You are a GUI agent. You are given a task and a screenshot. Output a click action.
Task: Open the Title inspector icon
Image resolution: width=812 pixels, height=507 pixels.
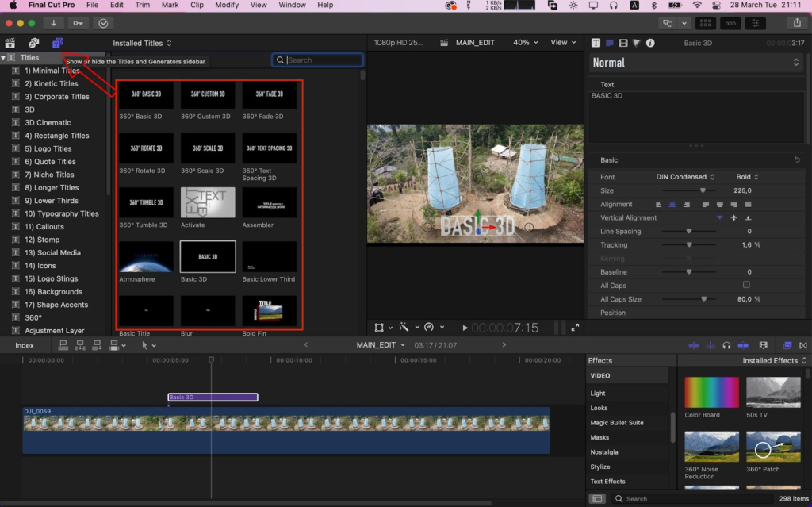click(610, 43)
